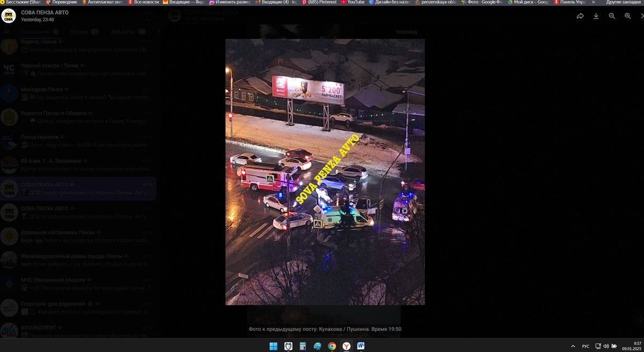Click the СОВА ПЕНЗА АВТО sender avatar
The image size is (644, 352).
coord(8,16)
